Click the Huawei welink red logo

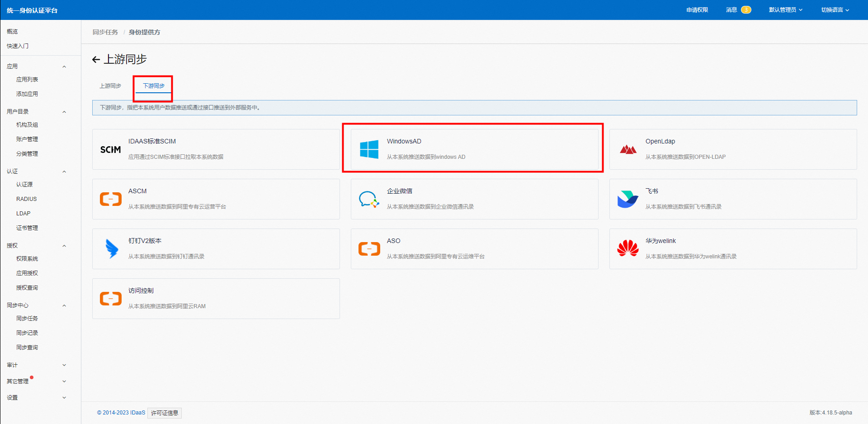[628, 248]
